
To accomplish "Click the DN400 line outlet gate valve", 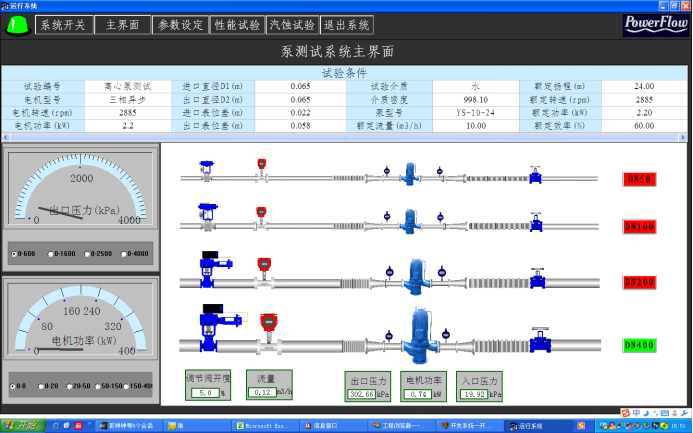I will pos(541,340).
